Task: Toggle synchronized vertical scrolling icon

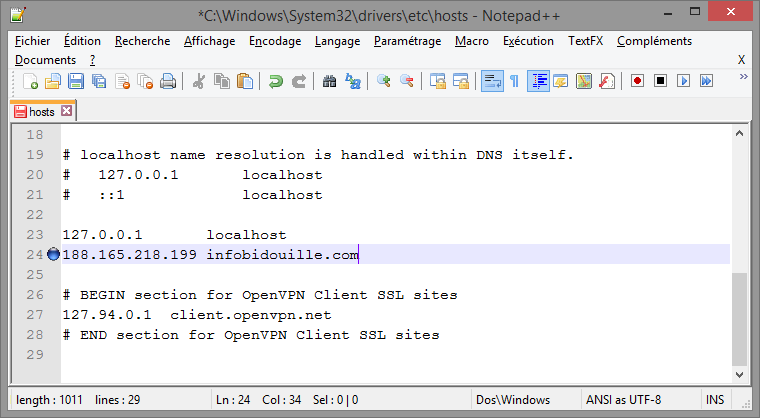Action: (438, 81)
